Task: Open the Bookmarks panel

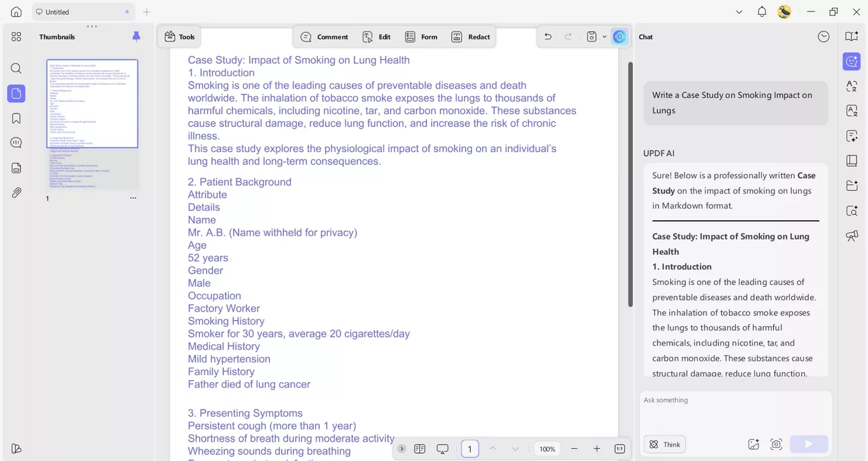Action: 16,118
